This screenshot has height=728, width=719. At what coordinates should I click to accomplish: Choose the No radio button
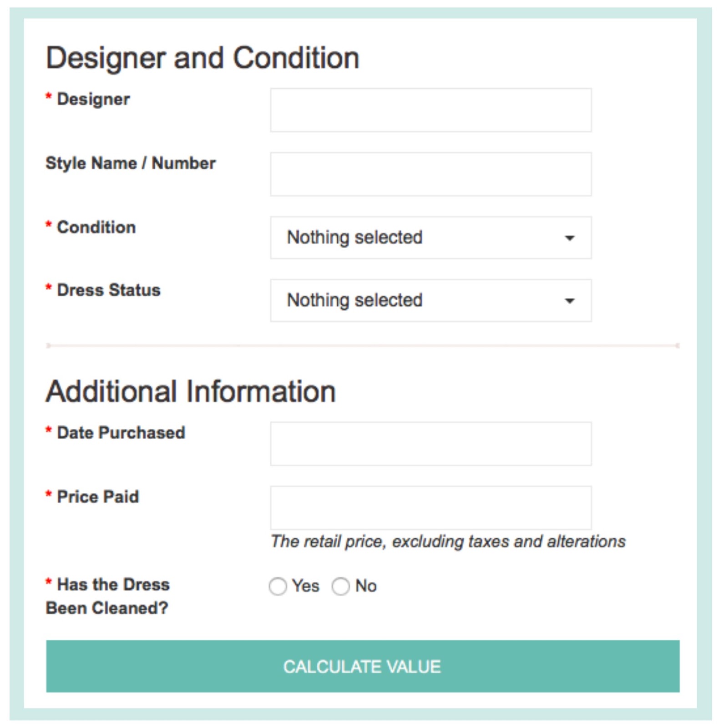pos(340,586)
